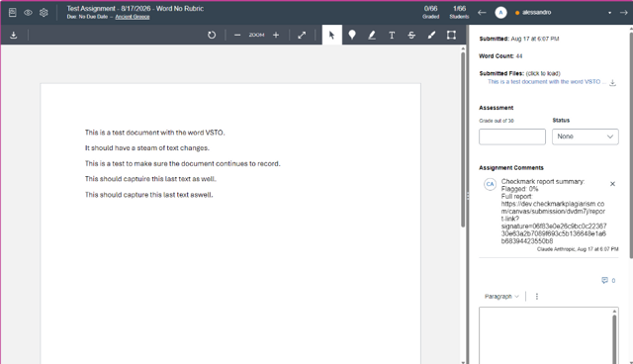Click the 'Assignment Comments' heading
This screenshot has width=633, height=364.
point(511,167)
